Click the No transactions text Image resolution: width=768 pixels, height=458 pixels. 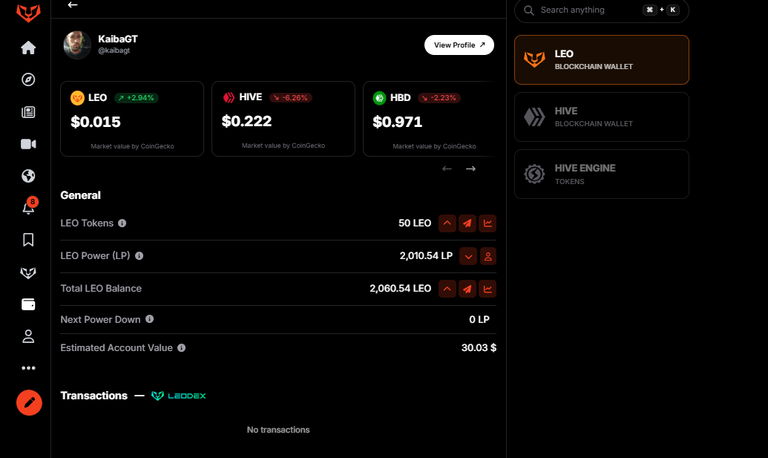tap(278, 430)
